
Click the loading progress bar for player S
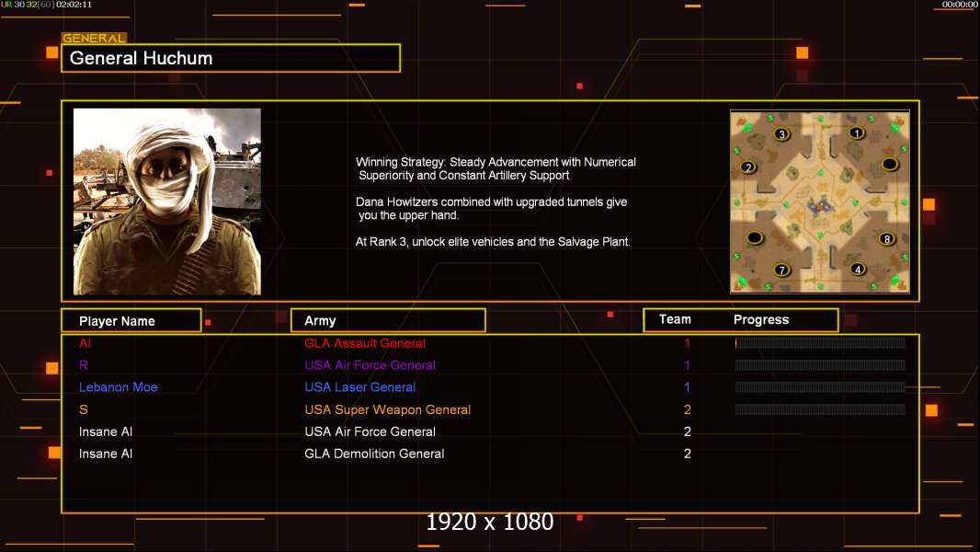819,409
